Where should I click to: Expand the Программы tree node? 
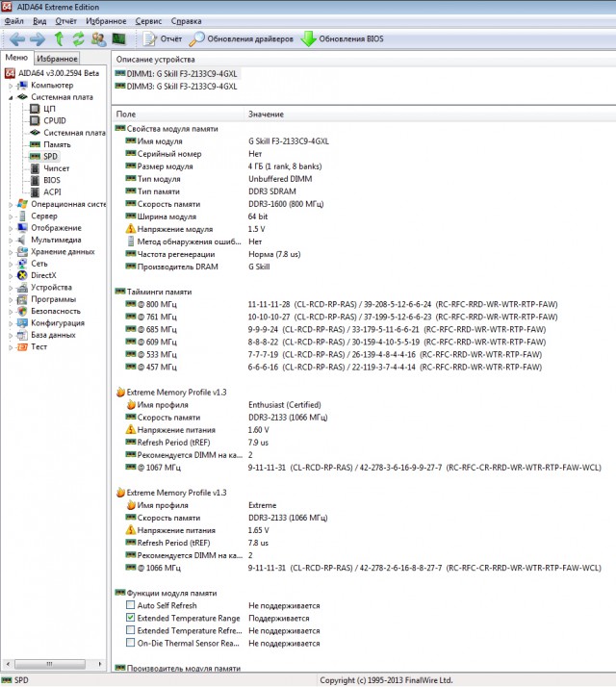11,299
